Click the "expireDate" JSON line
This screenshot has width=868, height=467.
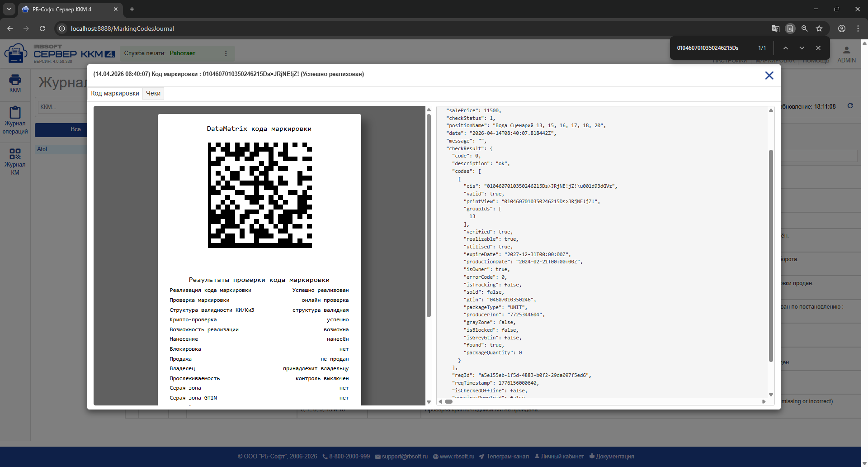(517, 254)
